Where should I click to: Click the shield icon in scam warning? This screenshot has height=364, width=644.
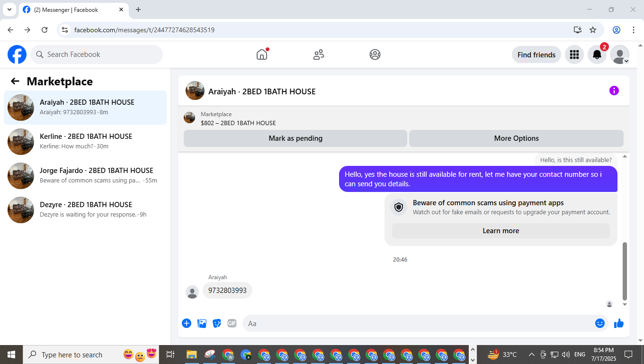tap(399, 207)
